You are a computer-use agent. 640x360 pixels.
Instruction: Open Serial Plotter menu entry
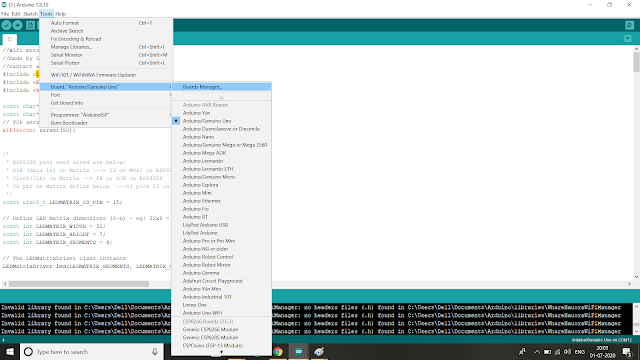pyautogui.click(x=106, y=63)
